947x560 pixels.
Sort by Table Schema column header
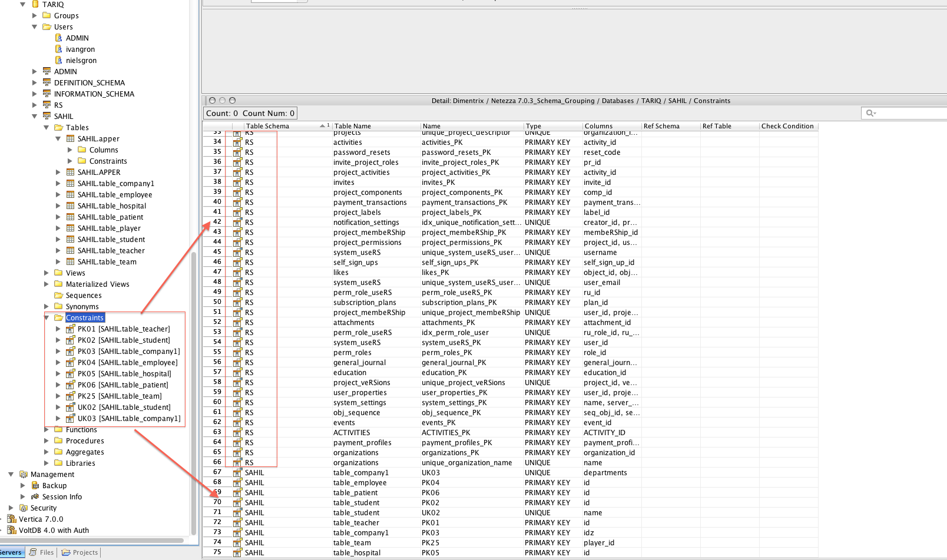pyautogui.click(x=287, y=126)
